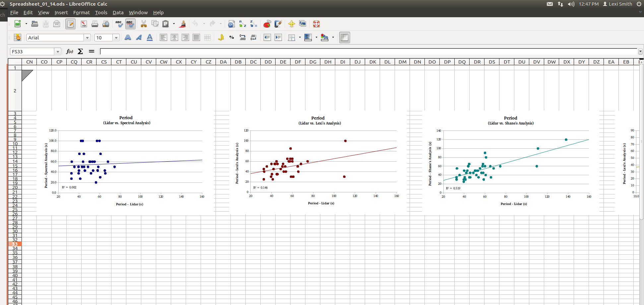Image resolution: width=644 pixels, height=305 pixels.
Task: Toggle AutoSpellcheck
Action: click(x=130, y=24)
